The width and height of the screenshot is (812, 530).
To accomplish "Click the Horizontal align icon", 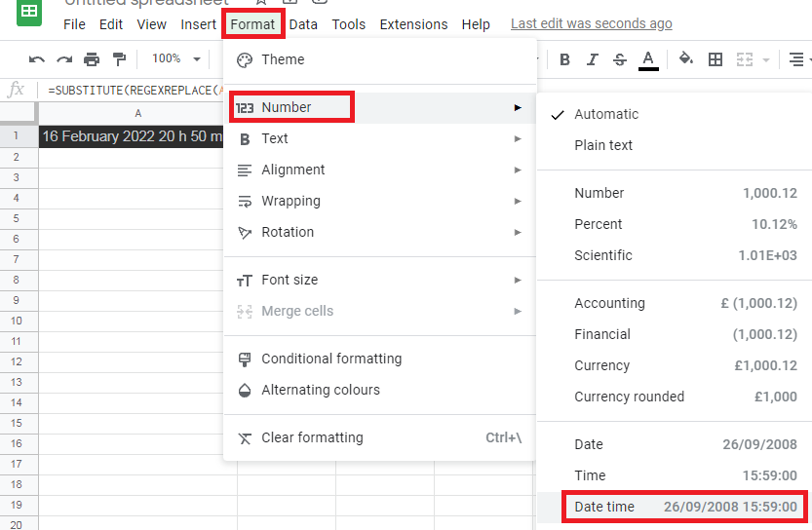I will click(796, 59).
